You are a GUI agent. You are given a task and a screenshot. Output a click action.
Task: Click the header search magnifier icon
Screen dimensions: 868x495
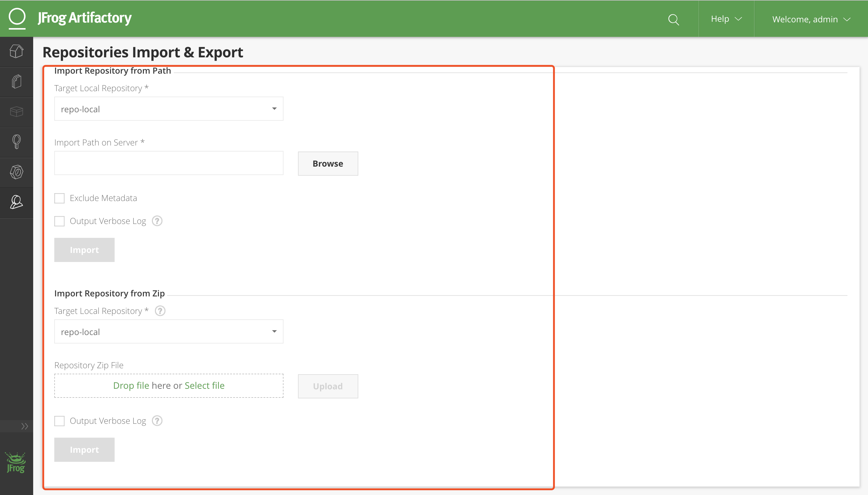(673, 19)
